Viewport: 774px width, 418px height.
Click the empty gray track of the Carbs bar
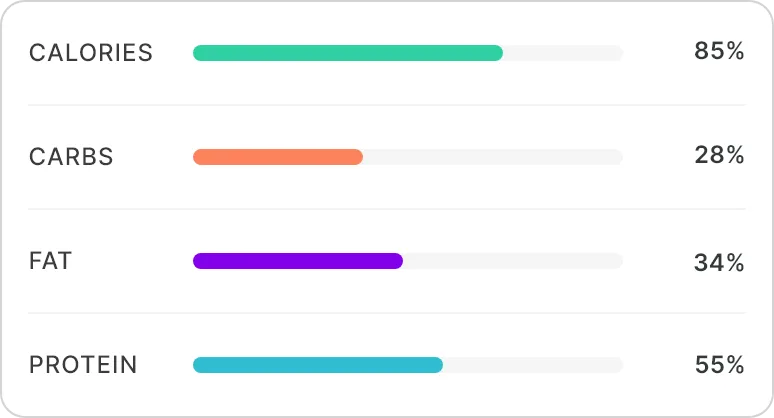[492, 157]
